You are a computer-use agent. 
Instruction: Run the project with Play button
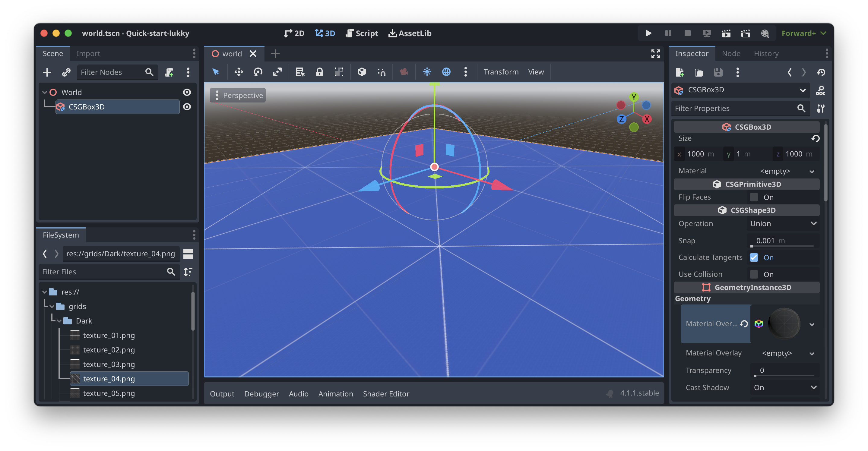648,33
